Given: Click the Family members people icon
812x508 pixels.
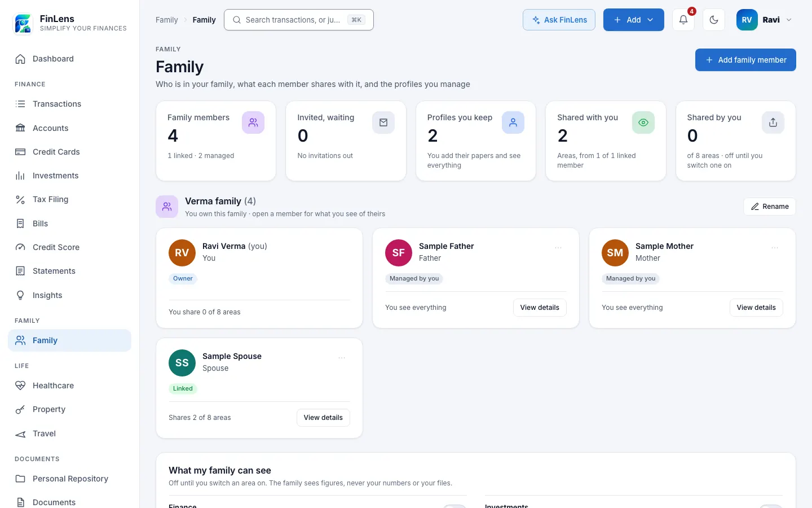Looking at the screenshot, I should pos(253,122).
